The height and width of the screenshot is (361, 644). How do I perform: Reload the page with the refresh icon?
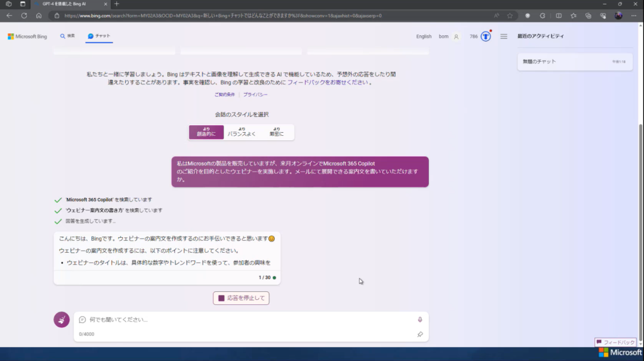click(25, 16)
